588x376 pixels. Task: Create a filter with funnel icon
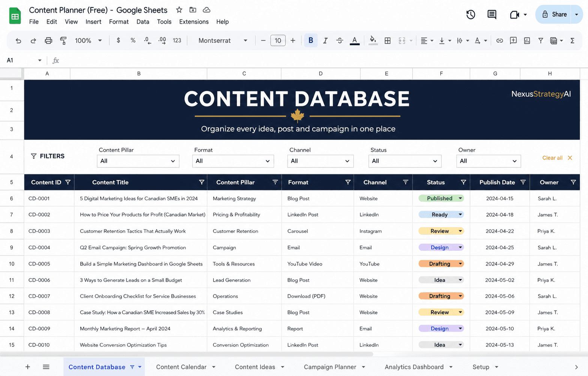click(541, 40)
